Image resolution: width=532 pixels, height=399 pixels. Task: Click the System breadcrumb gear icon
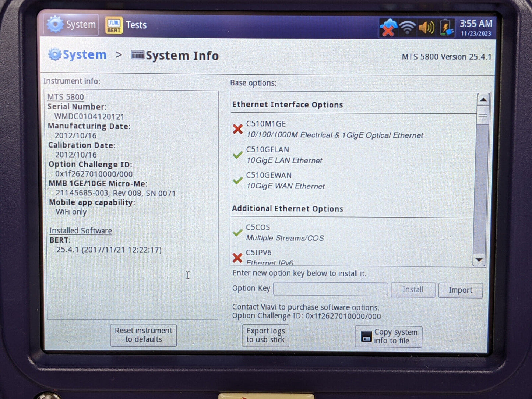click(x=55, y=54)
